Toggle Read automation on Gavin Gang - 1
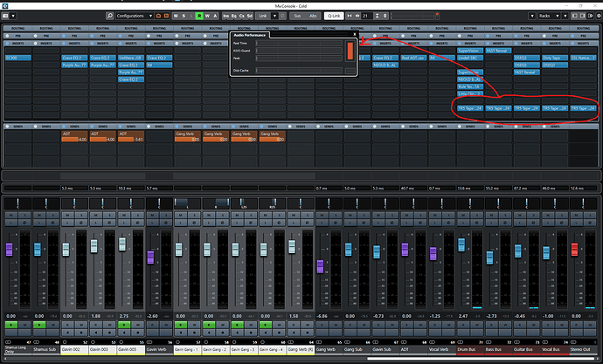The height and width of the screenshot is (364, 603). (181, 325)
